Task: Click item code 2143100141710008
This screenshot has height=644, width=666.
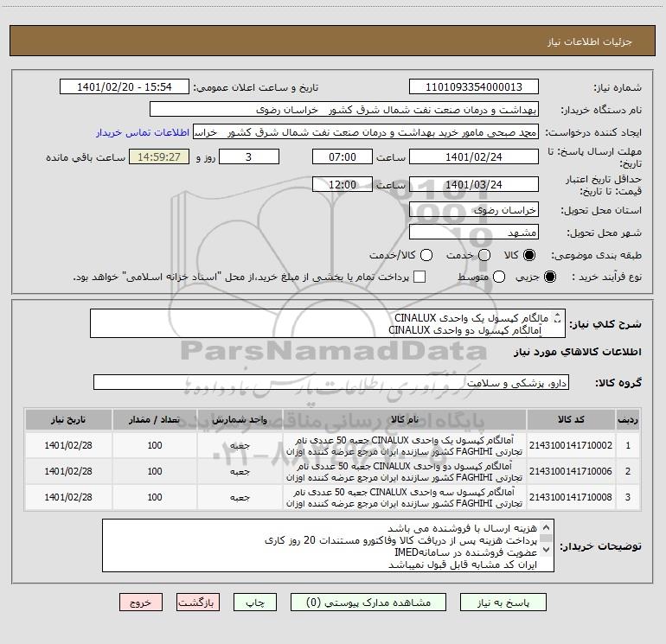Action: 571,497
